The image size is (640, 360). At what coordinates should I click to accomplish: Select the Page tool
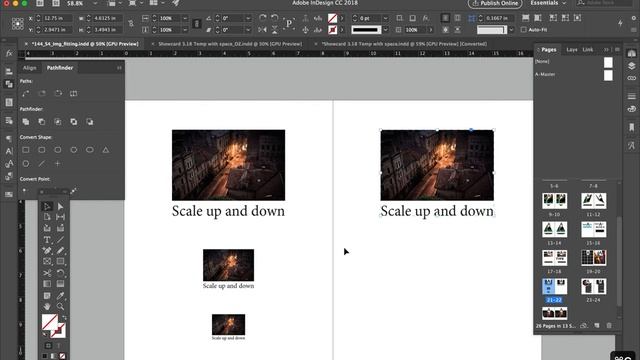(x=47, y=217)
